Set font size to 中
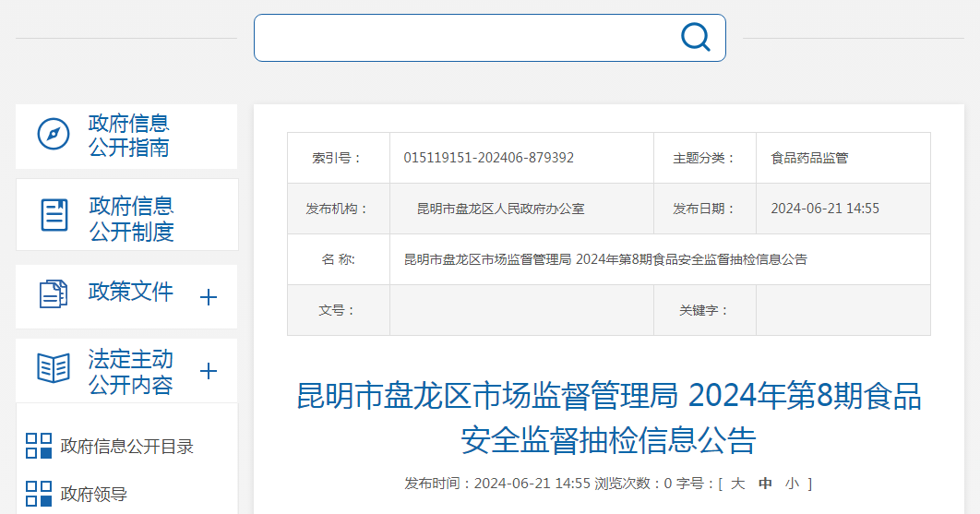 click(765, 484)
